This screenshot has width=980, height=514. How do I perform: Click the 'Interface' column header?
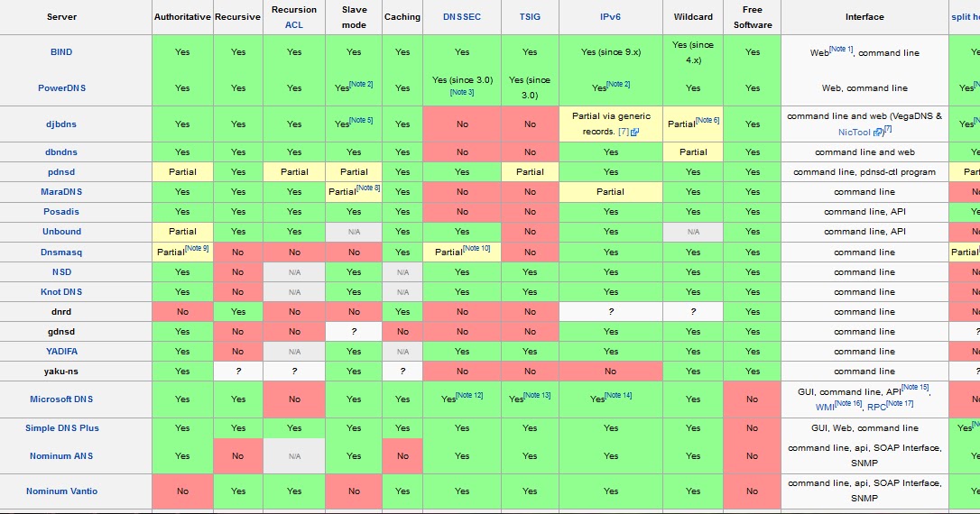pos(864,17)
